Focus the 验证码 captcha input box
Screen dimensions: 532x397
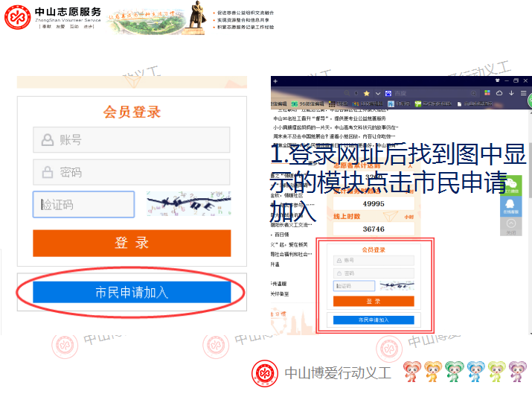[x=83, y=205]
